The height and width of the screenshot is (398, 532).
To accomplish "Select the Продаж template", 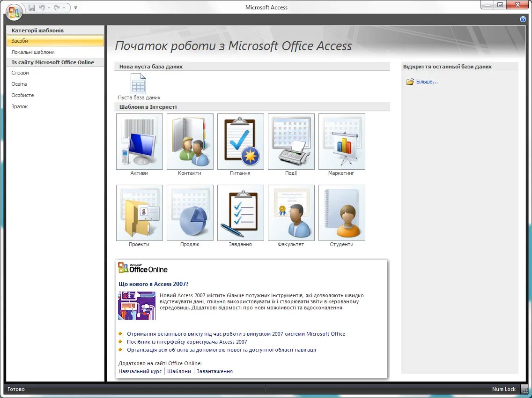I will click(190, 216).
